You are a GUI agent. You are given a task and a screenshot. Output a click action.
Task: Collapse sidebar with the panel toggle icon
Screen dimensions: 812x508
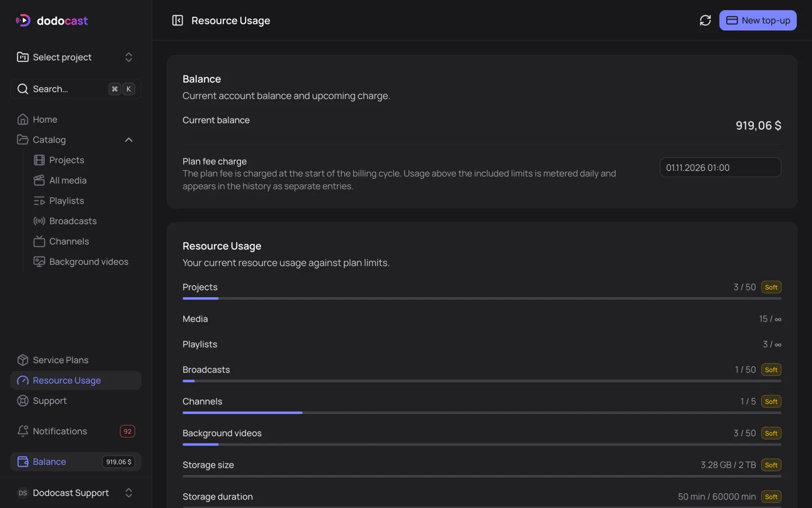click(x=178, y=20)
